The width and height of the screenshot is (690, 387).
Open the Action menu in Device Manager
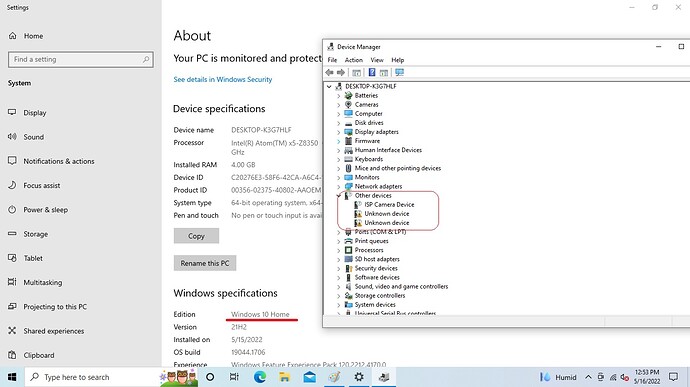click(x=353, y=60)
